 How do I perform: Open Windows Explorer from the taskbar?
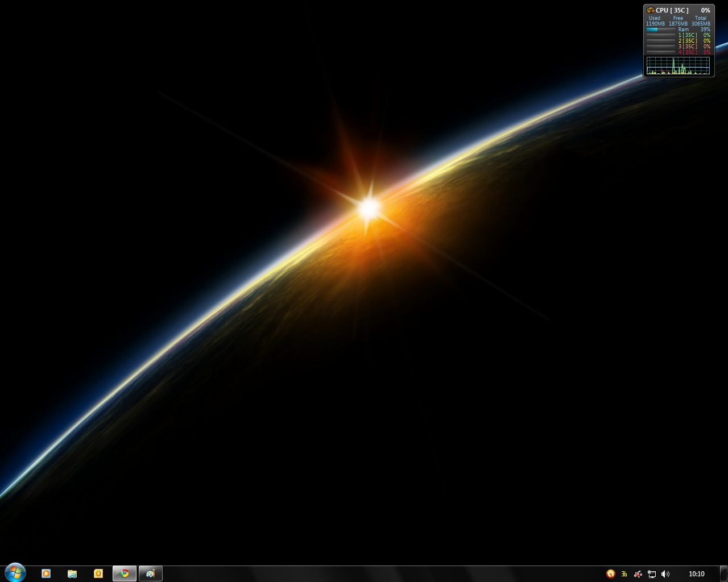72,573
